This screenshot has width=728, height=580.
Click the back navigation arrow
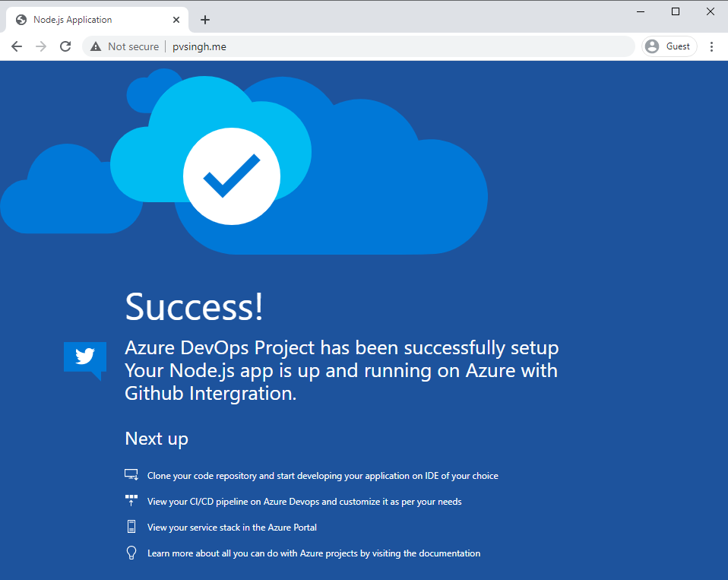click(x=16, y=46)
